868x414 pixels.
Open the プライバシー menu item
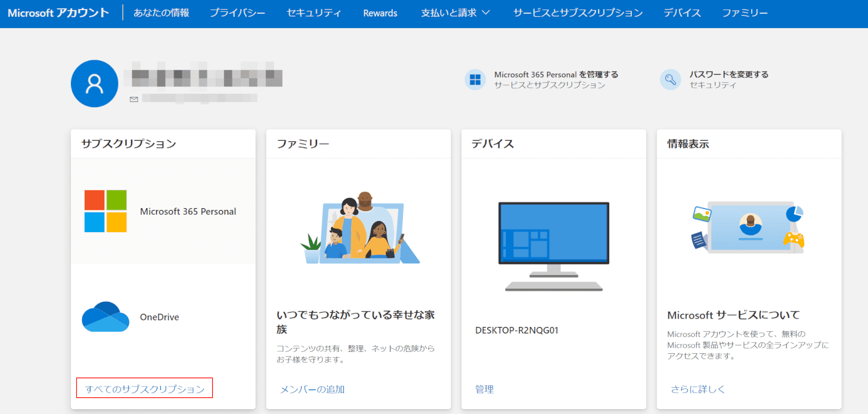click(x=237, y=13)
